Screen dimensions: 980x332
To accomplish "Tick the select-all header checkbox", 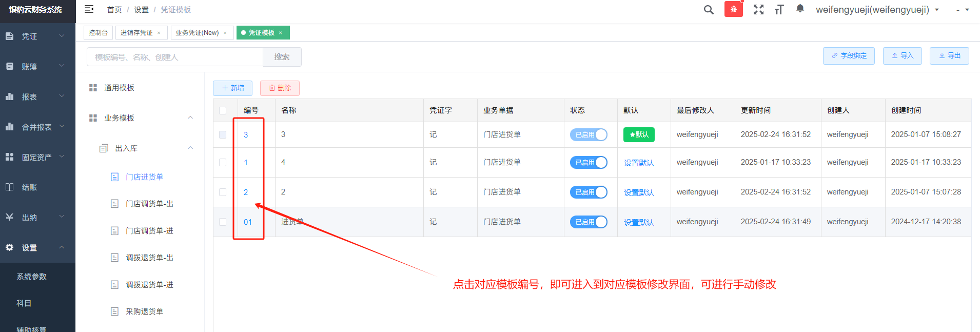I will click(x=223, y=110).
